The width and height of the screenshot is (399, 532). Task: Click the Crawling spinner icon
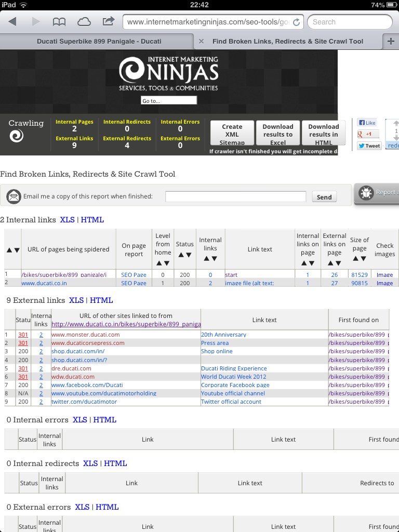(x=16, y=136)
